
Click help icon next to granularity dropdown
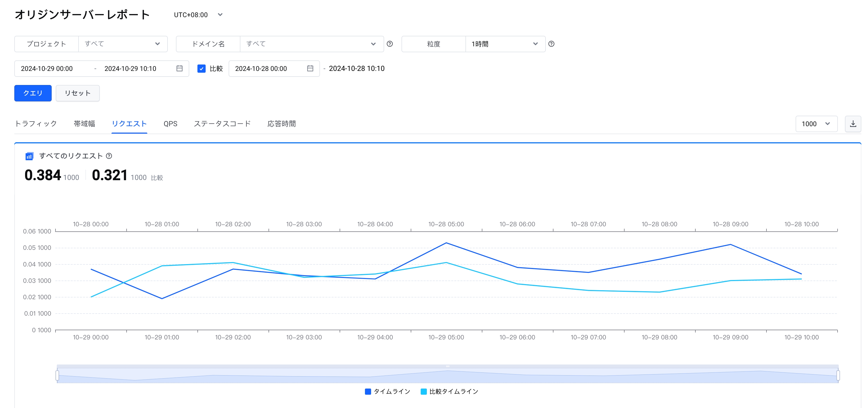coord(551,44)
